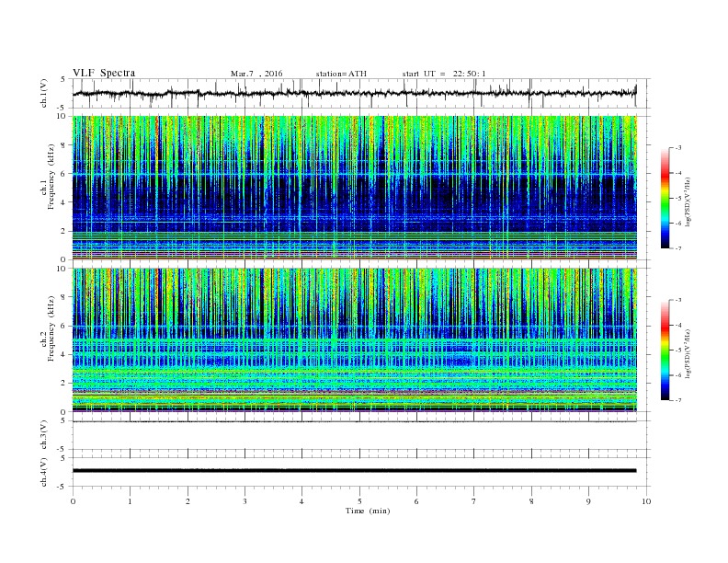Click the "ch.1(V)" waveform axis label
728x563 pixels.
point(44,93)
